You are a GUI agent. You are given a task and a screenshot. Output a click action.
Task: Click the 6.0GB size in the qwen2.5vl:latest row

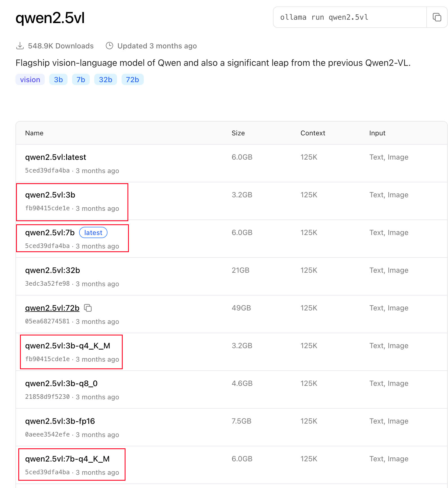242,157
